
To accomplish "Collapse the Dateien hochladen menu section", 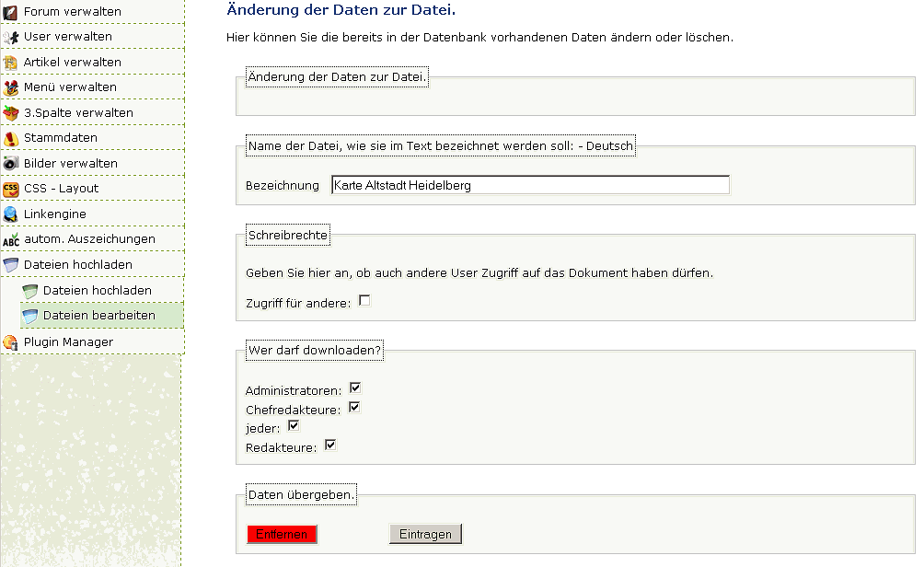I will click(x=77, y=264).
